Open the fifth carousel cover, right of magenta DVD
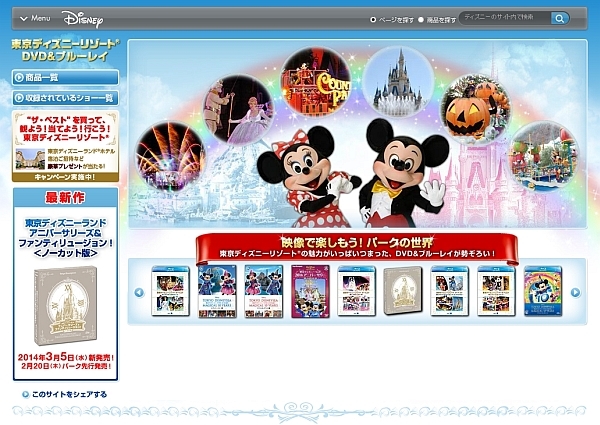Viewport: 600px width, 425px height. [x=357, y=291]
